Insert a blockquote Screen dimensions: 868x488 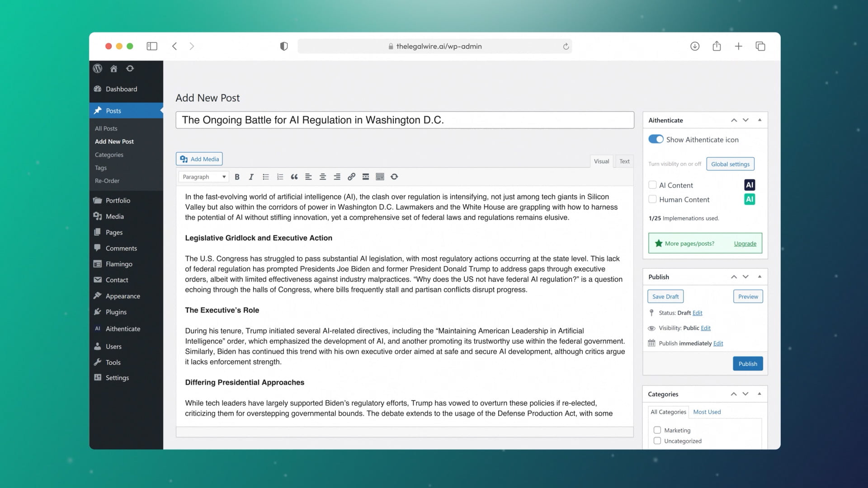tap(294, 177)
